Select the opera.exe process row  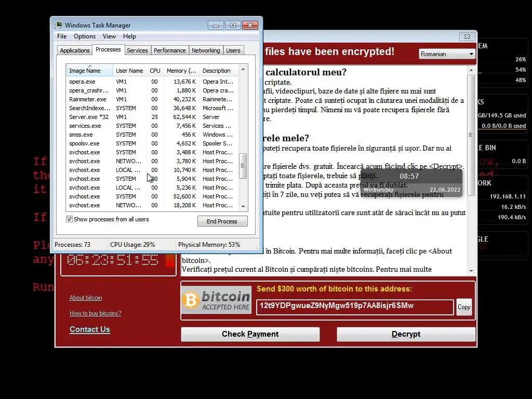pos(153,82)
